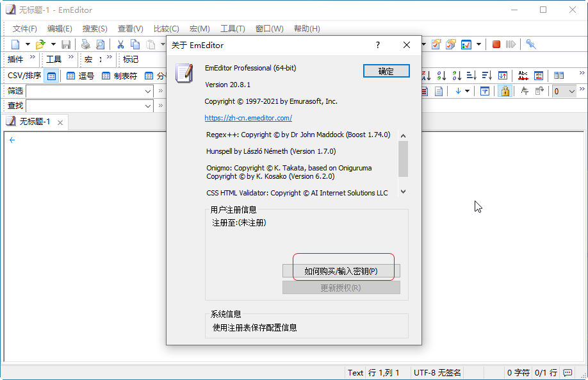
Task: Click the blue down arrow in the filter toolbar
Action: click(x=458, y=91)
